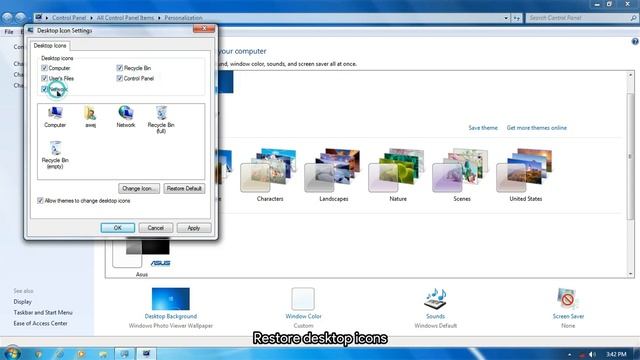Select the Asus theme

142,257
